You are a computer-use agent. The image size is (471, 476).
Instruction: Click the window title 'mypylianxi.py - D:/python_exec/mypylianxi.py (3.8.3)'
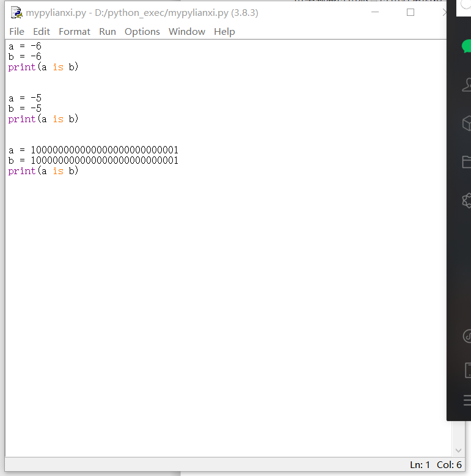142,13
